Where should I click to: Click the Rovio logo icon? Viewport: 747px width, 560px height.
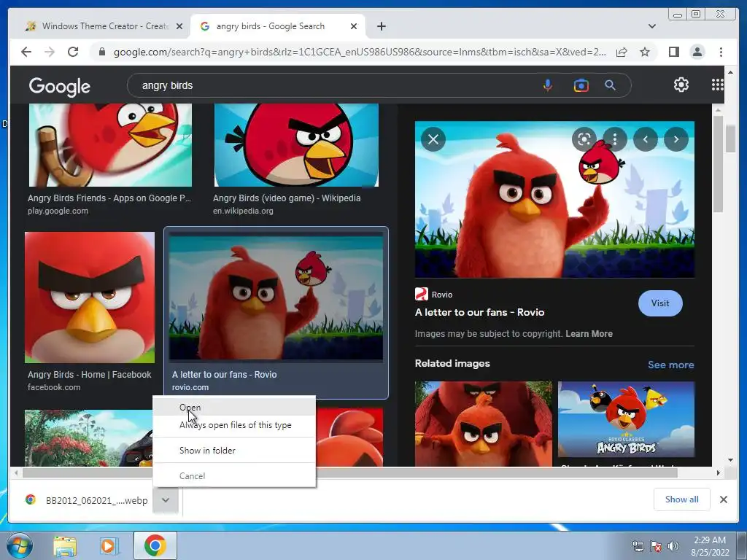pos(421,295)
